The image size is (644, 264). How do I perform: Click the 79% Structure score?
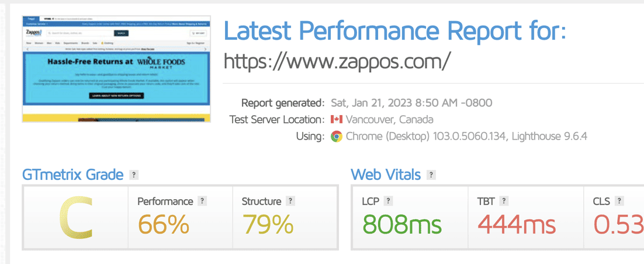click(268, 224)
